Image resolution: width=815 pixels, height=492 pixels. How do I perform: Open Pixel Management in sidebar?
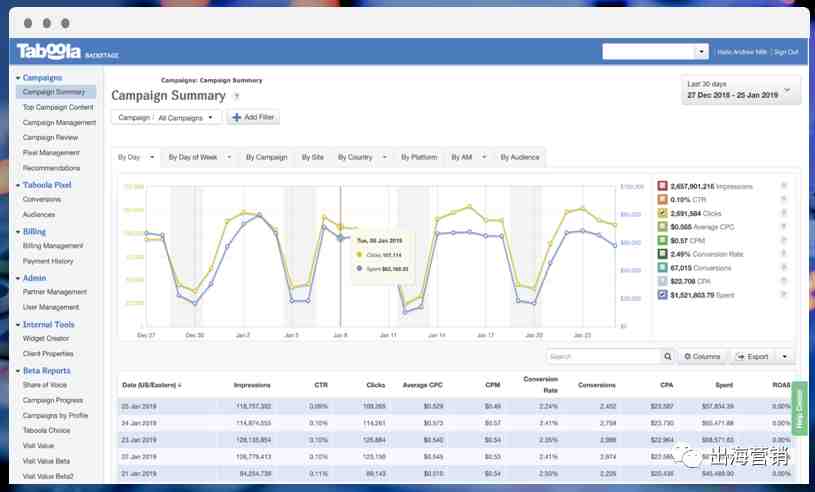tap(51, 153)
